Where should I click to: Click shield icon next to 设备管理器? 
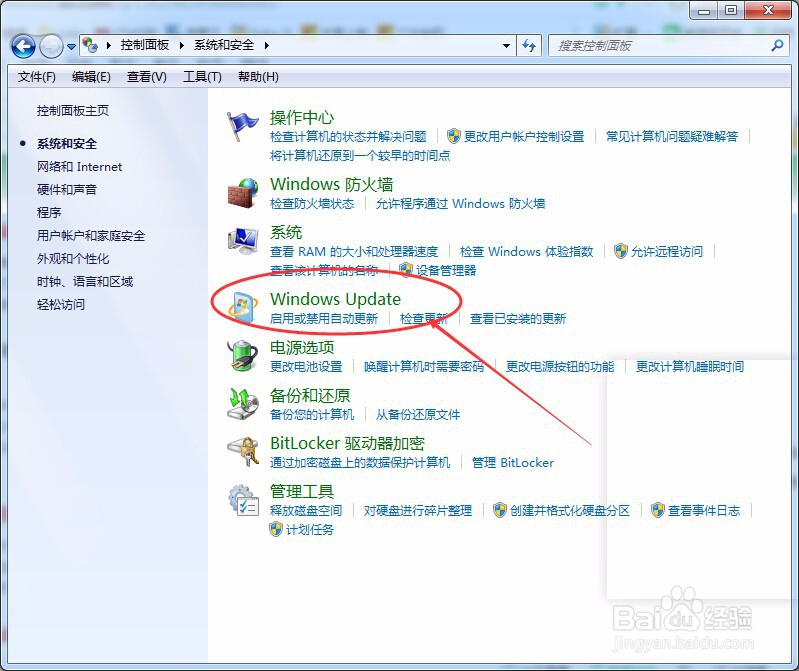click(406, 270)
